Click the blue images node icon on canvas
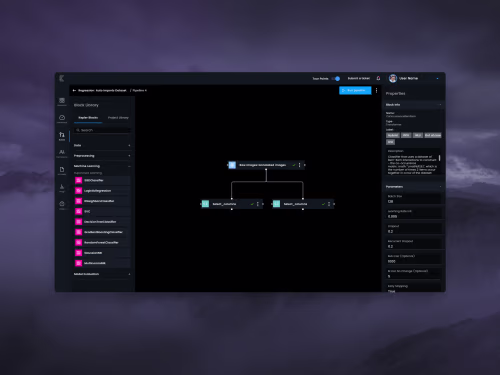Screen dimensions: 500x375 [232, 165]
